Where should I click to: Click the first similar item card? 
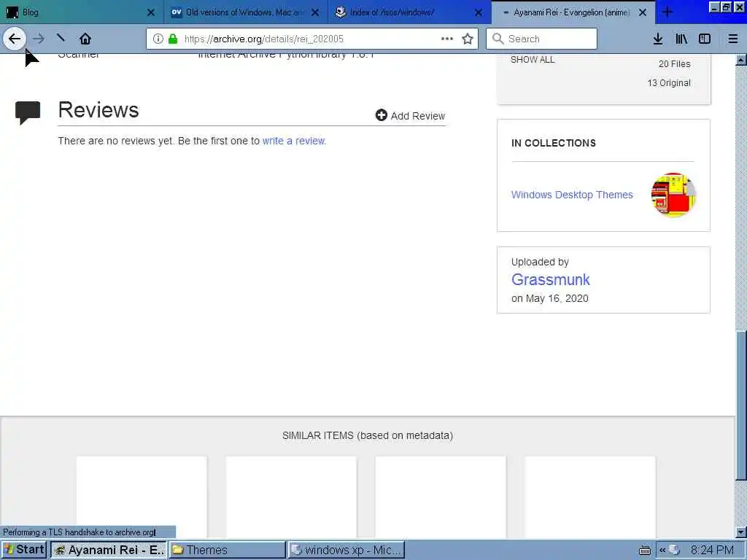(x=142, y=497)
